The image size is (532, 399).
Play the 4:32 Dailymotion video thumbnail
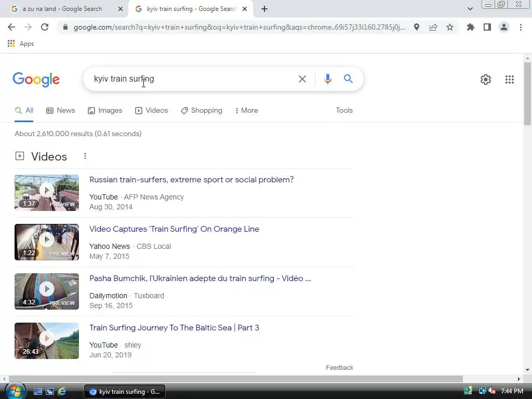pyautogui.click(x=47, y=291)
